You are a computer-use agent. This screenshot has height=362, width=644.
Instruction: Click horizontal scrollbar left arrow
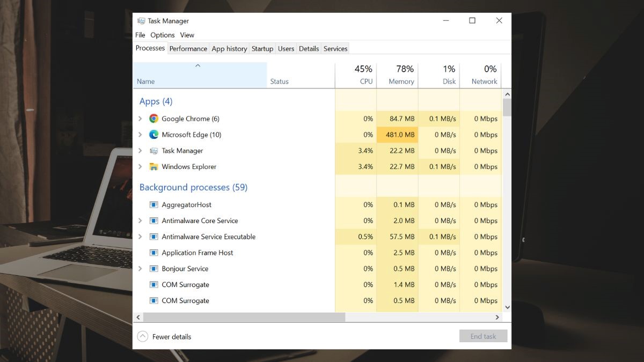[138, 317]
